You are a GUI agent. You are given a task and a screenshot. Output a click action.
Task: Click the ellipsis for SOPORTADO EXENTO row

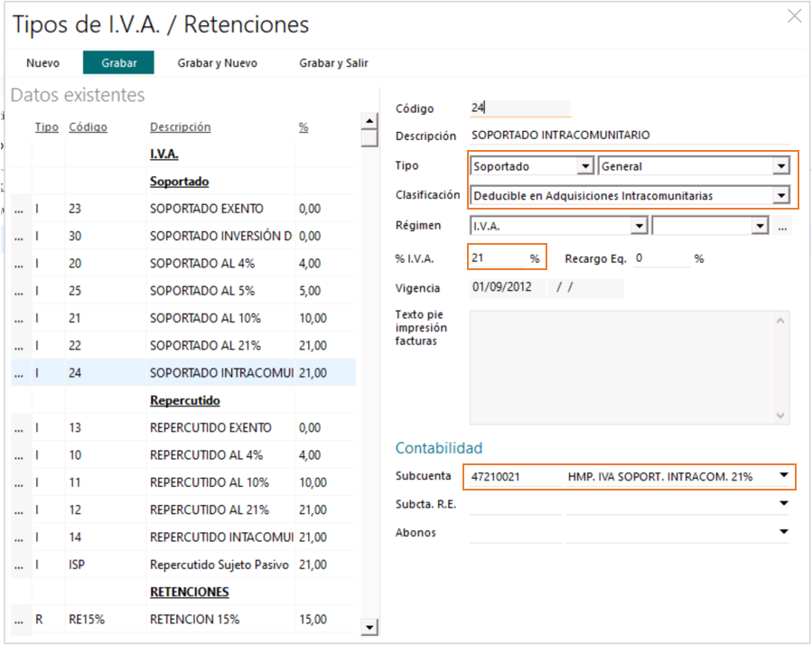[19, 209]
